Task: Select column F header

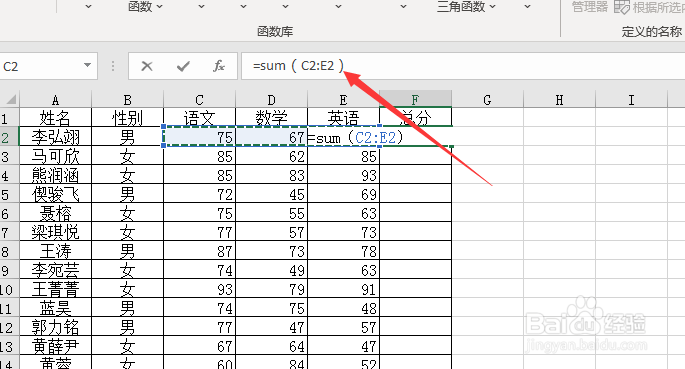Action: click(x=415, y=100)
